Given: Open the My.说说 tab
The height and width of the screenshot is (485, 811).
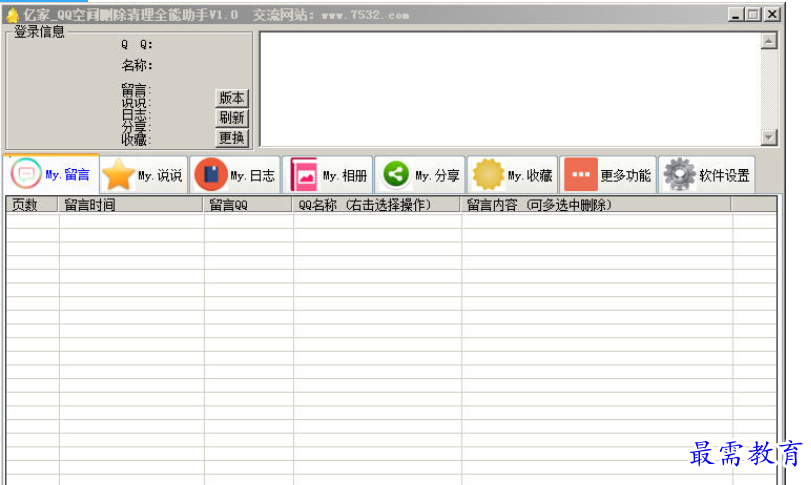Looking at the screenshot, I should pyautogui.click(x=143, y=175).
